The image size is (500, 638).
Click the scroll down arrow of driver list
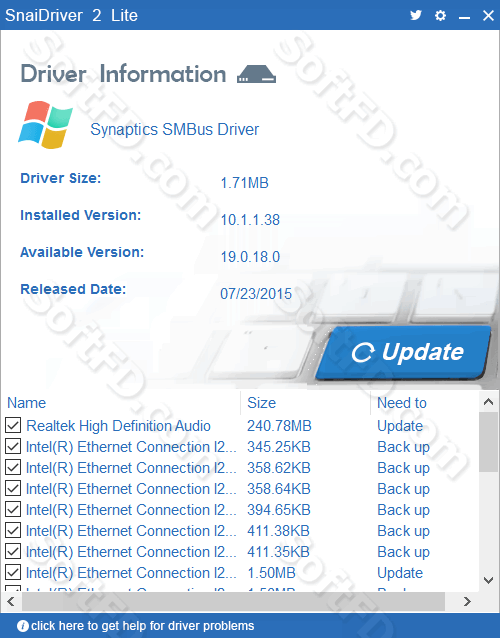click(x=489, y=580)
